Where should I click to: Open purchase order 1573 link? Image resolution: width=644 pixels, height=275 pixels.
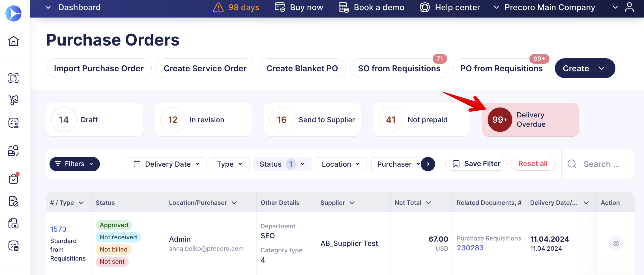pyautogui.click(x=58, y=229)
